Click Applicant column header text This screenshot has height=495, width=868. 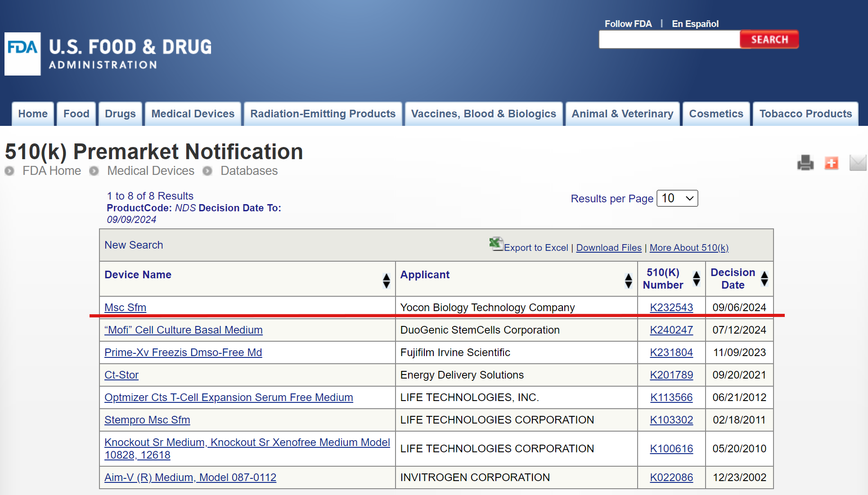click(x=425, y=275)
